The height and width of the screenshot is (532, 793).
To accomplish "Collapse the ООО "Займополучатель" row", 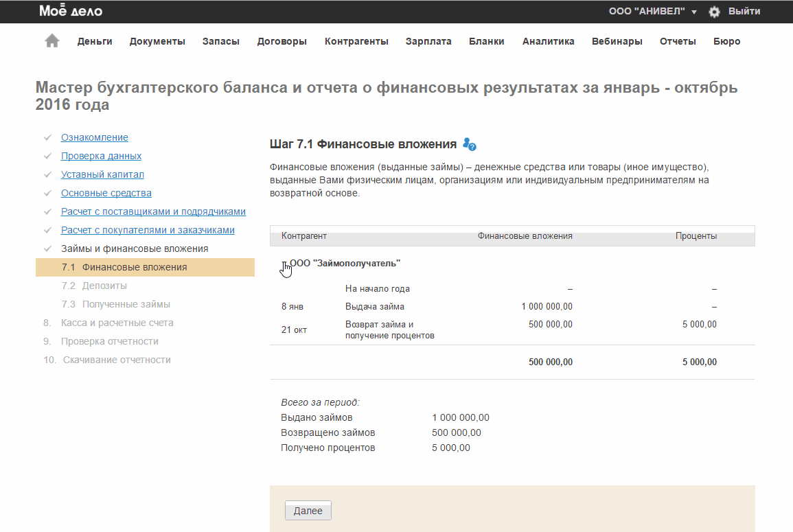I will [284, 264].
